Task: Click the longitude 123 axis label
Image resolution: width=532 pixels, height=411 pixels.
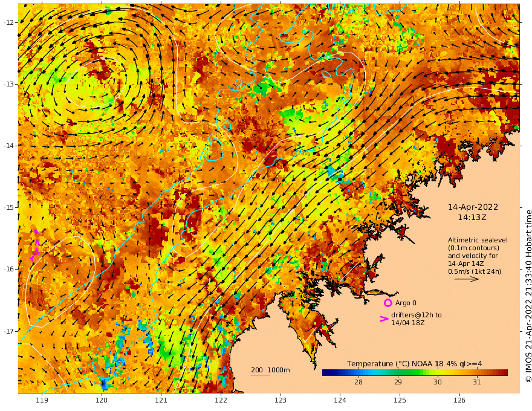Action: (281, 400)
